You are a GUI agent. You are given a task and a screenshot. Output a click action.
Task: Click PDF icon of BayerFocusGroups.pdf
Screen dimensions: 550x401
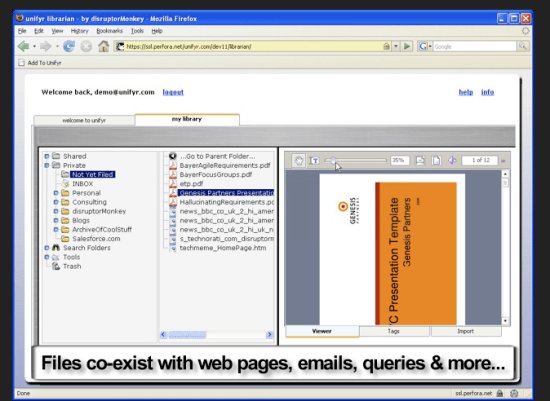coord(173,174)
